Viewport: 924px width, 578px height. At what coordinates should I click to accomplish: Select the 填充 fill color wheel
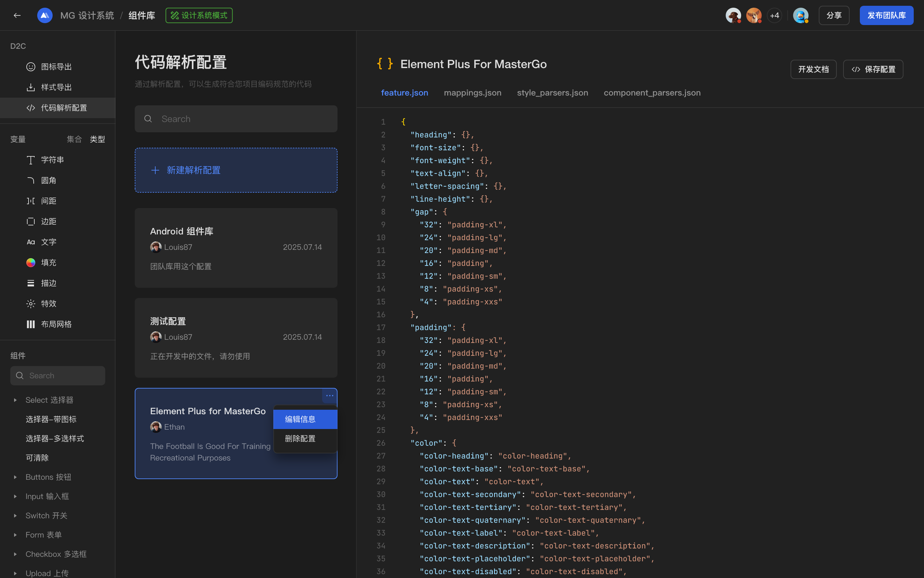click(30, 263)
